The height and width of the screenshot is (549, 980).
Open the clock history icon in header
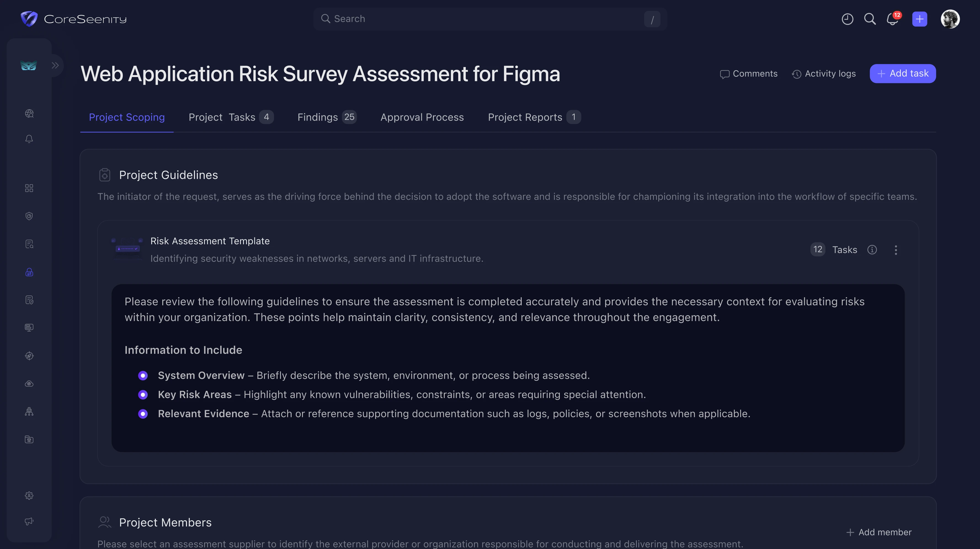(x=847, y=19)
